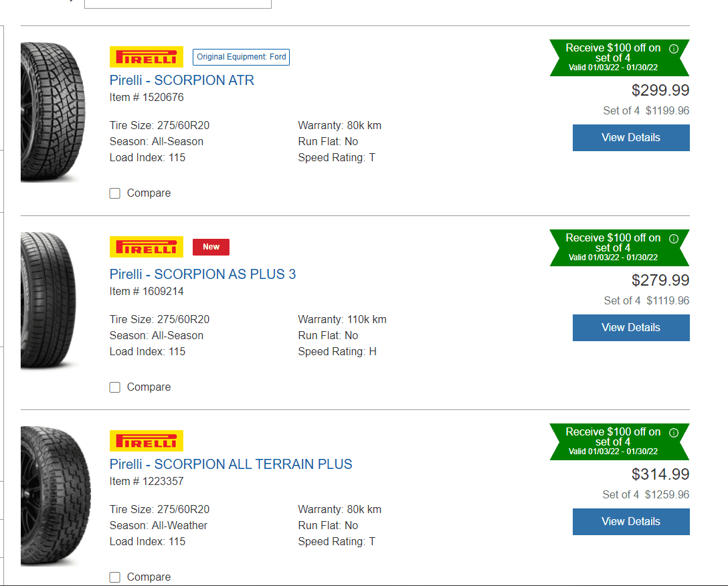Go to Pirelli - SCORPION ALL TERRAIN PLUS
The height and width of the screenshot is (586, 728).
click(231, 464)
